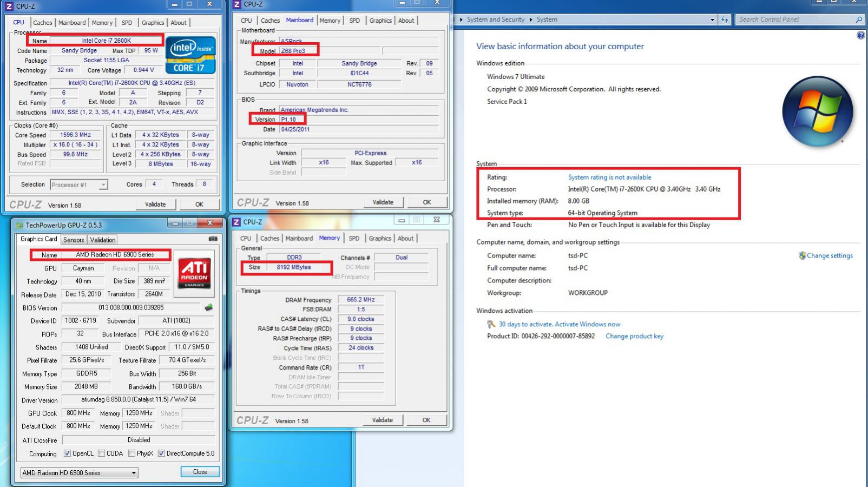Toggle the DirectCompute 5.0 checkbox
Screen dimensions: 868x487
(161, 453)
